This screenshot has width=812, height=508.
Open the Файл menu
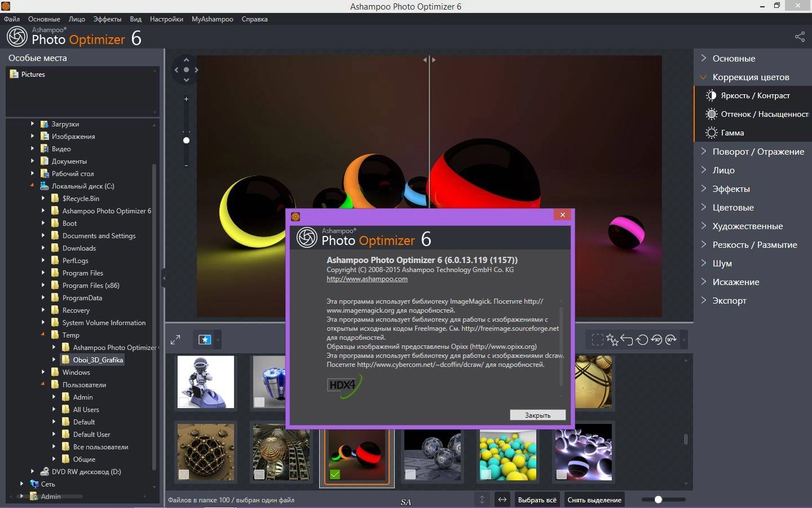pyautogui.click(x=12, y=19)
